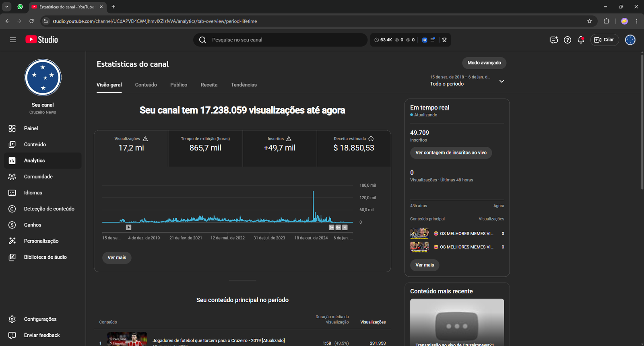Click the Modo avançado button
This screenshot has width=644, height=346.
[484, 63]
